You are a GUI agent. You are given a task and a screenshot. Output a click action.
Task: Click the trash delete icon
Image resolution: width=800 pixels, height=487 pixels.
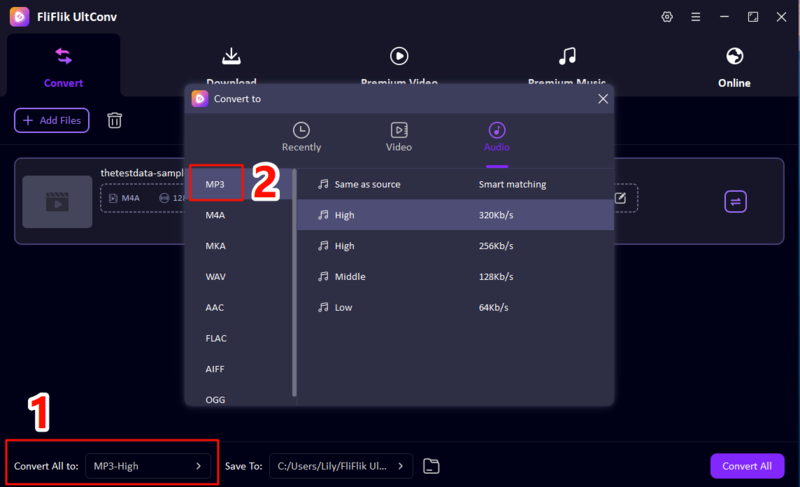[x=115, y=121]
